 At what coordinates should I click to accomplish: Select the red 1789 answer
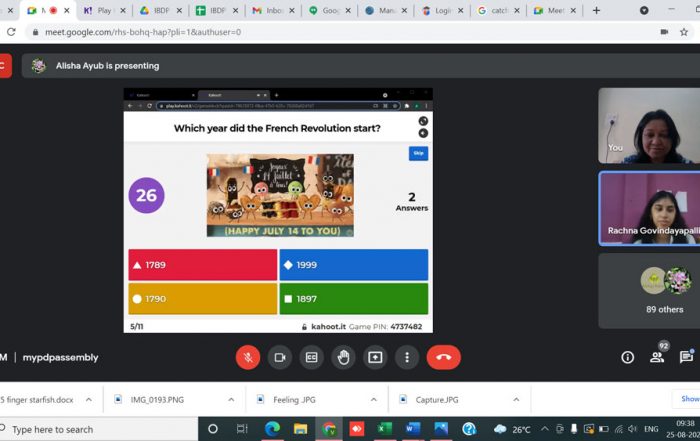(x=203, y=265)
